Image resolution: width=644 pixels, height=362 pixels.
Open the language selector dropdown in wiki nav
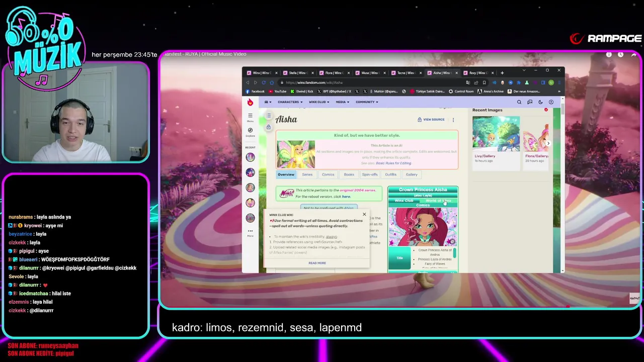coord(268,102)
